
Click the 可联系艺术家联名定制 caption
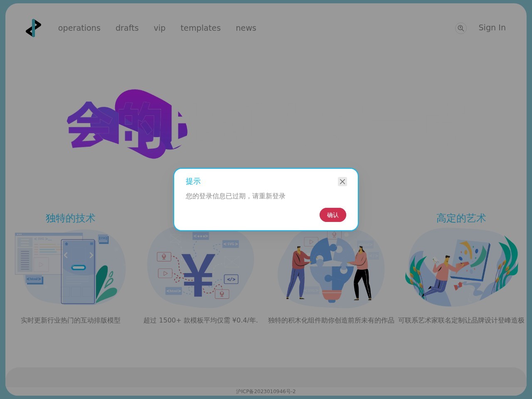point(461,320)
